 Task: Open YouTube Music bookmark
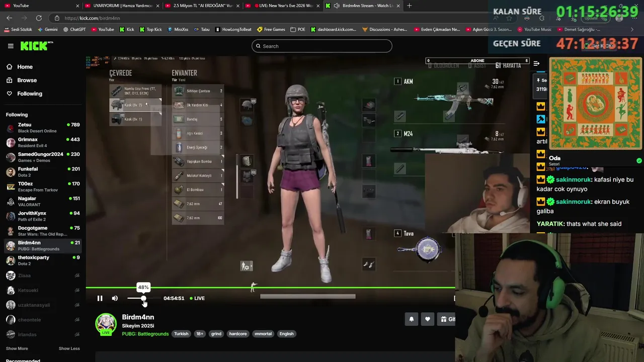(534, 30)
